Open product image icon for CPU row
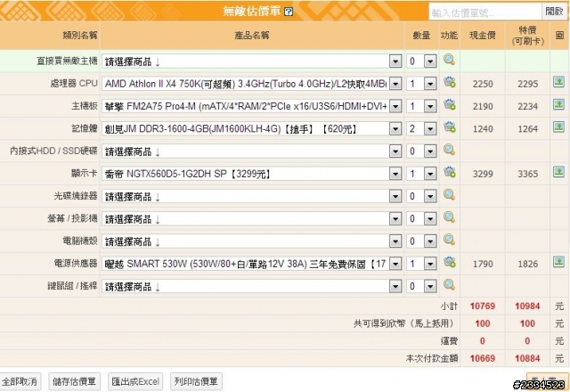 558,82
